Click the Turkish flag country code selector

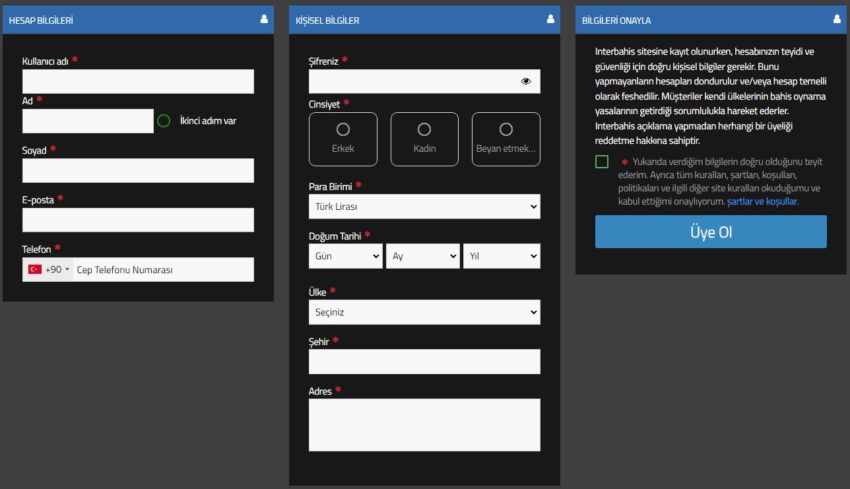click(49, 270)
